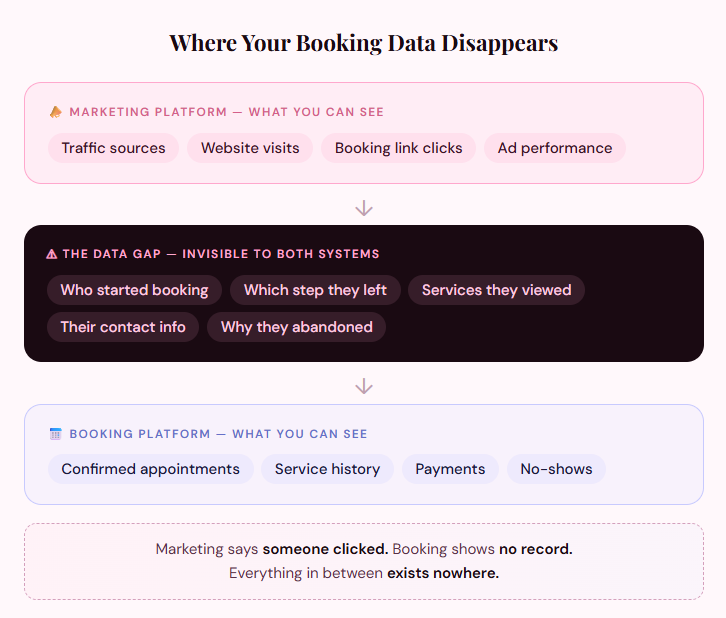Image resolution: width=726 pixels, height=618 pixels.
Task: Click the warning triangle icon by The Data Gap
Action: pyautogui.click(x=52, y=254)
